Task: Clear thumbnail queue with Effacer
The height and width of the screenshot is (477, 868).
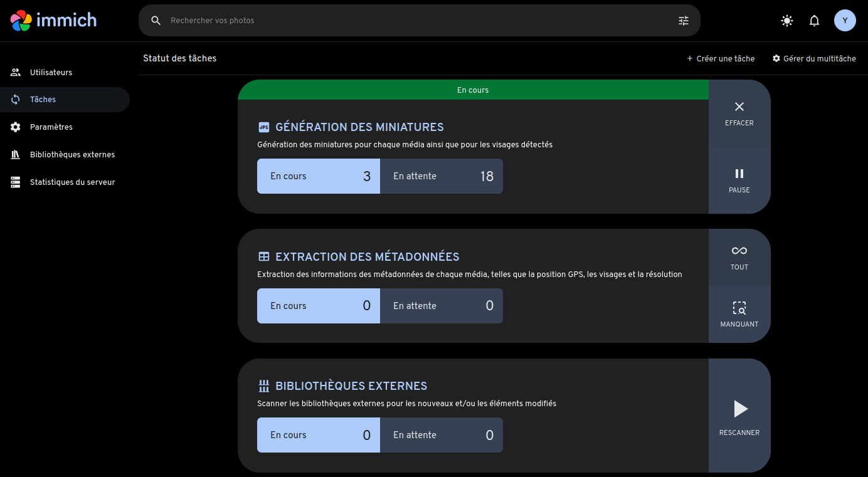Action: coord(739,113)
